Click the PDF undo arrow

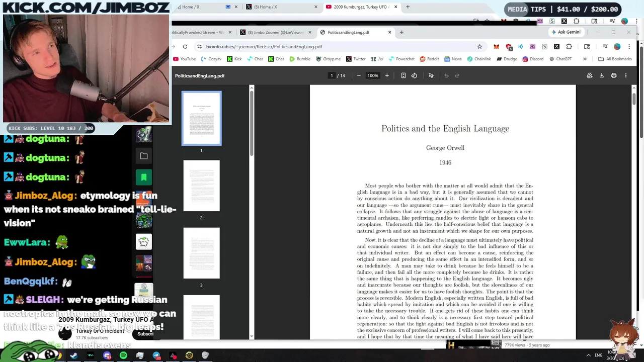click(x=446, y=75)
